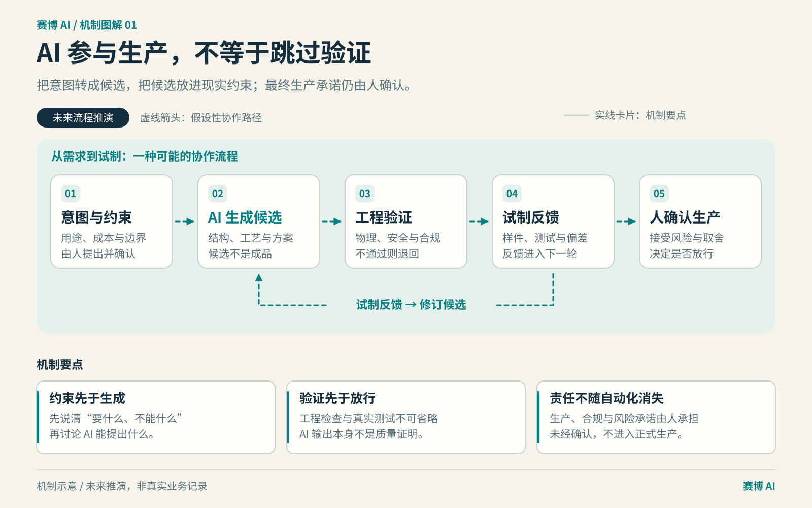The image size is (812, 508).
Task: Select the step title "意图与约束"
Action: (96, 217)
